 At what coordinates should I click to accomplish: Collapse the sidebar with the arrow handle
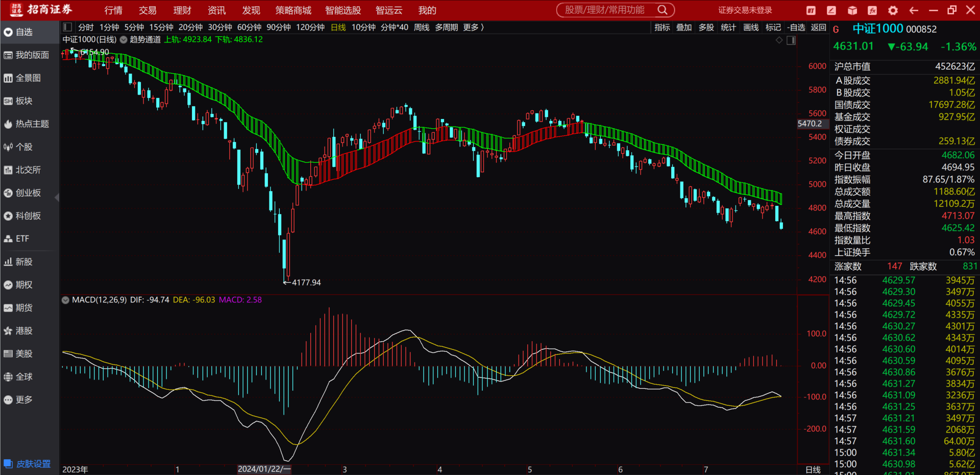tap(57, 197)
